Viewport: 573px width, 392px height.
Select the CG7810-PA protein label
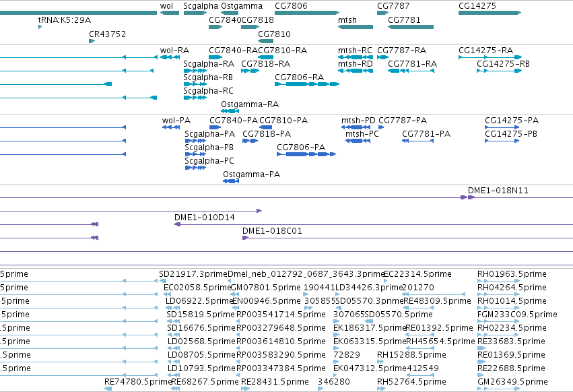[283, 121]
